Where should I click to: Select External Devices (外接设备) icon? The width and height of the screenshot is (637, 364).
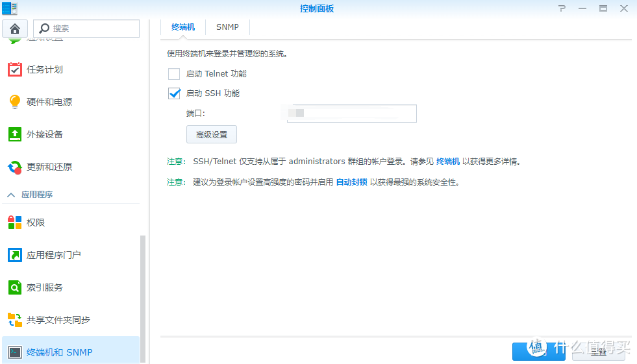[x=15, y=134]
